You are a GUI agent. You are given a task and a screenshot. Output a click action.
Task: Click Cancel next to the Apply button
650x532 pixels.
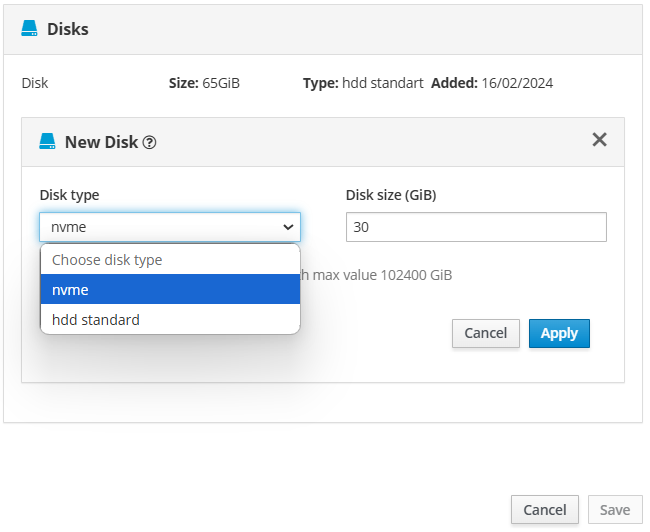485,333
